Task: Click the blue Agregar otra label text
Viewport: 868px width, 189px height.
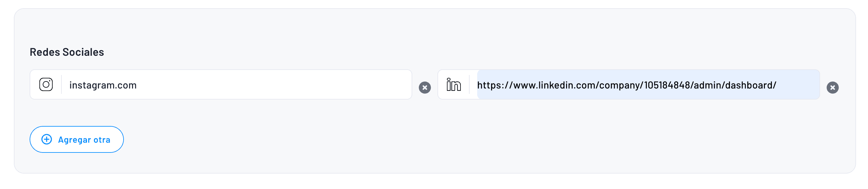Action: click(x=84, y=140)
